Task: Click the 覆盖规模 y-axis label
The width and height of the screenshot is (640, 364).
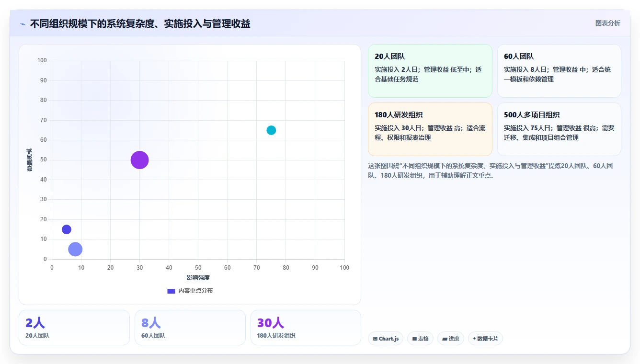Action: 30,160
